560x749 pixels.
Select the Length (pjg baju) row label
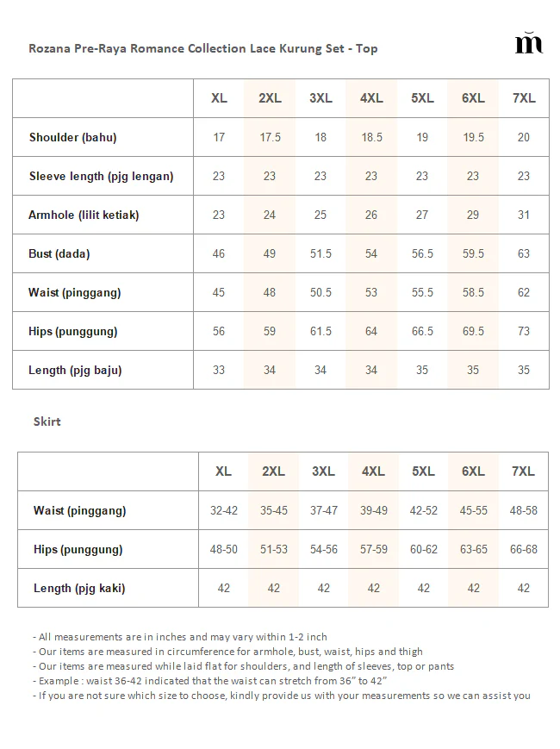pyautogui.click(x=75, y=371)
